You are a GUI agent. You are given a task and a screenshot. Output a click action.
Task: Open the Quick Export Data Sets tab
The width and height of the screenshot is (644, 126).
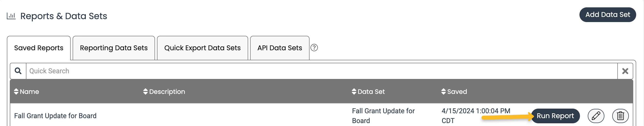point(202,48)
